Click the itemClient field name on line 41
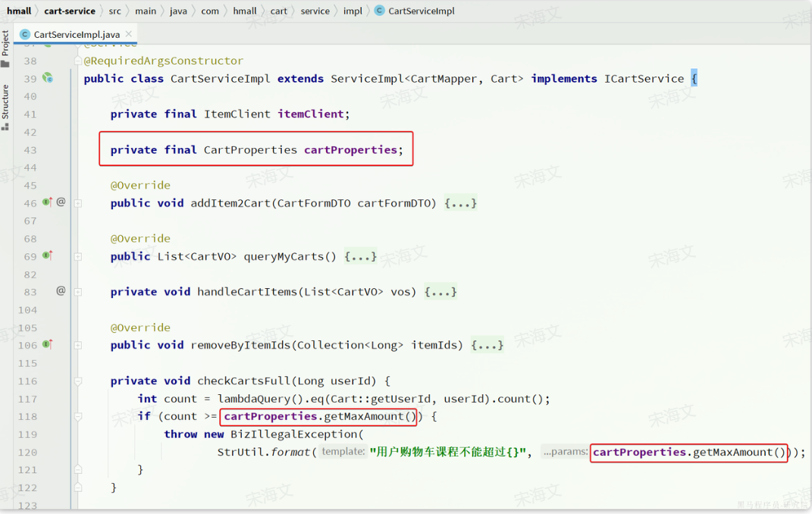The height and width of the screenshot is (514, 812). (310, 114)
